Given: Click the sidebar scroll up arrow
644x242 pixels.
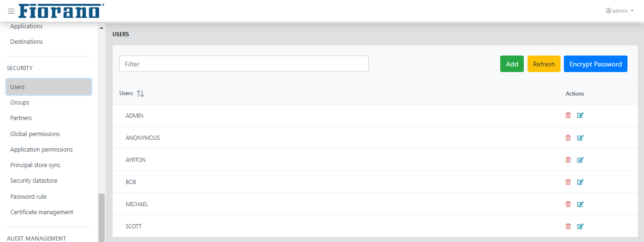Looking at the screenshot, I should 101,28.
